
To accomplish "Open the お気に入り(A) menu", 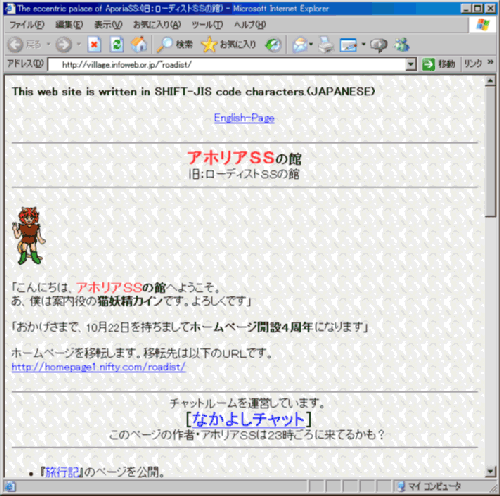I will [157, 24].
